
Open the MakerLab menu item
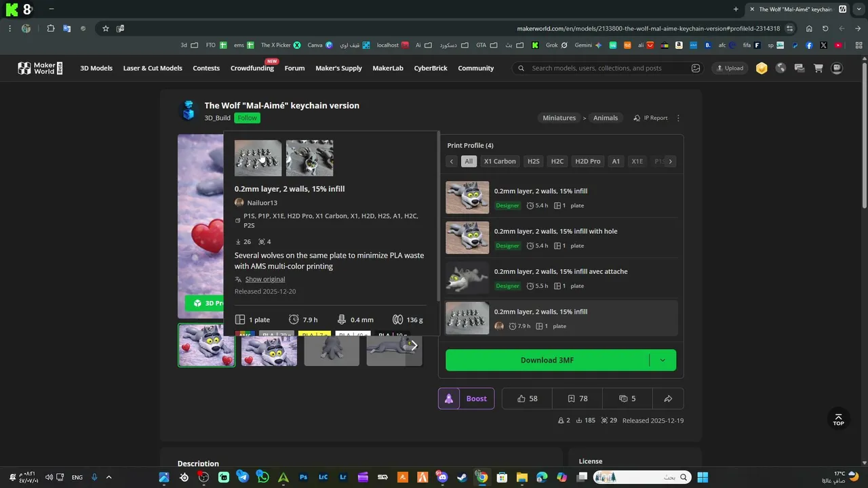tap(388, 68)
